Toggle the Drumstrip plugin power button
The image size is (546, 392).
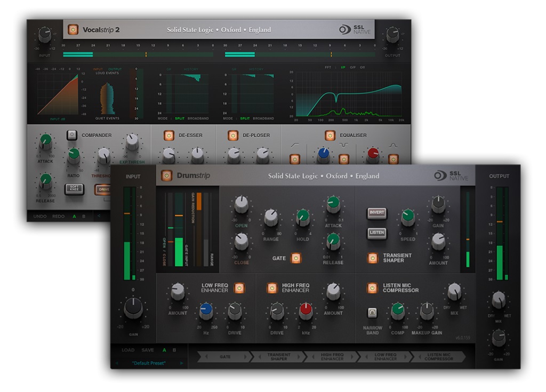click(x=166, y=175)
